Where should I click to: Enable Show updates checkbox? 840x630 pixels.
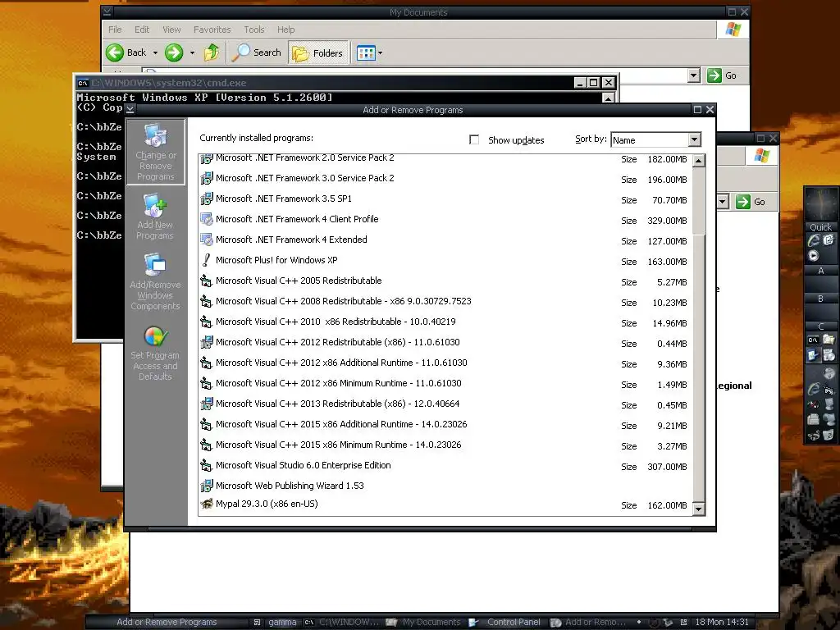click(x=474, y=139)
